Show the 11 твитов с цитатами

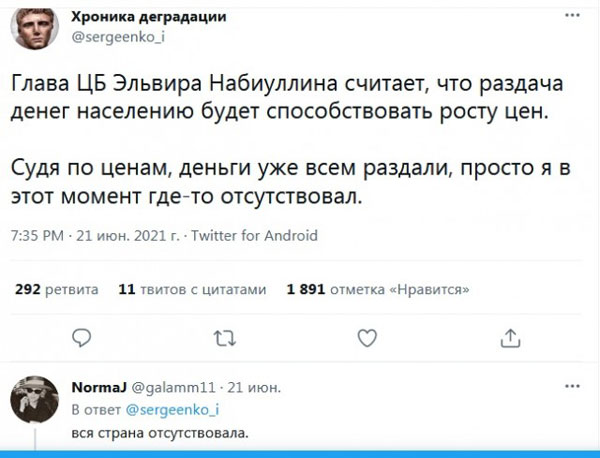[192, 290]
